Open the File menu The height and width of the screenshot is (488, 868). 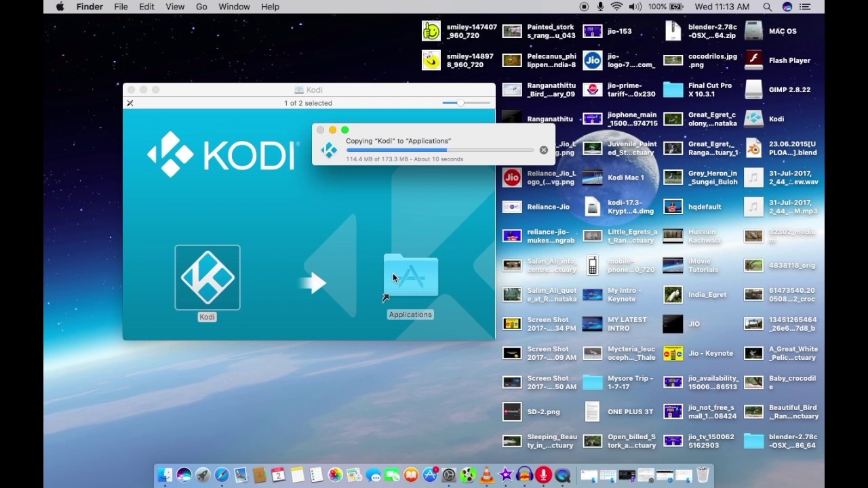121,7
